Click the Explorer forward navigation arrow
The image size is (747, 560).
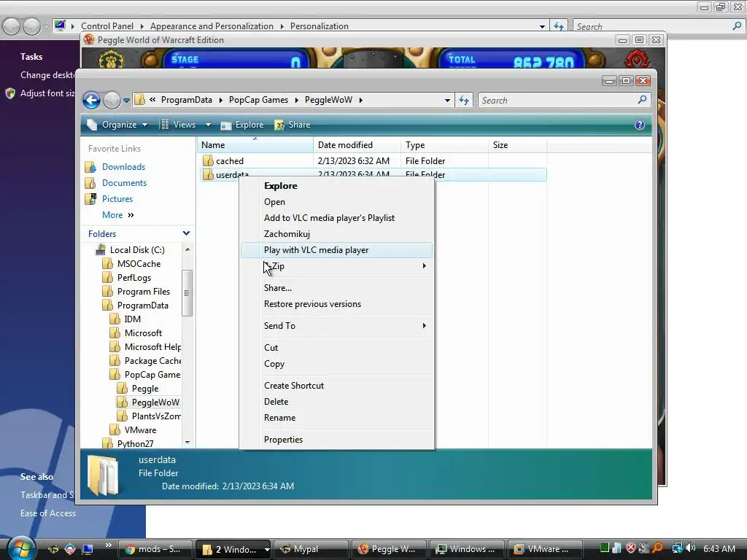point(112,101)
